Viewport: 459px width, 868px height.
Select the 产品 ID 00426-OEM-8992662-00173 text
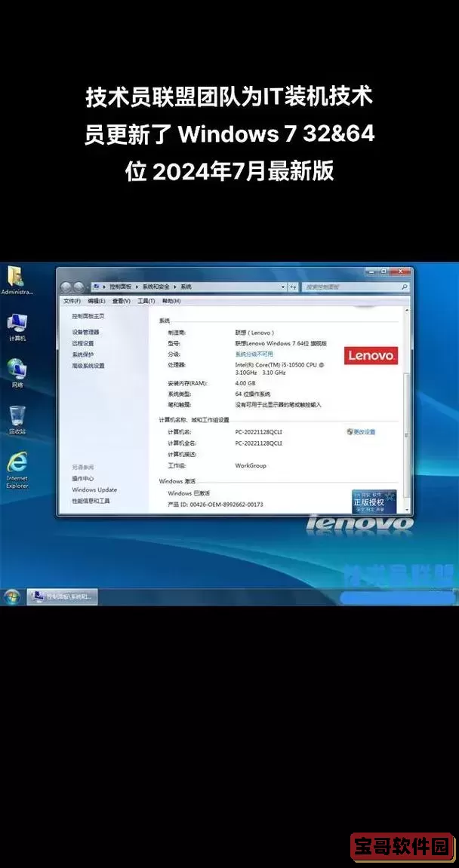coord(216,505)
